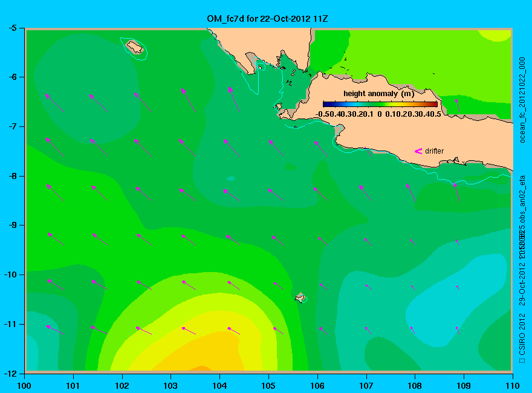Click the "107" longitude axis label
This screenshot has width=532, height=393.
(366, 386)
